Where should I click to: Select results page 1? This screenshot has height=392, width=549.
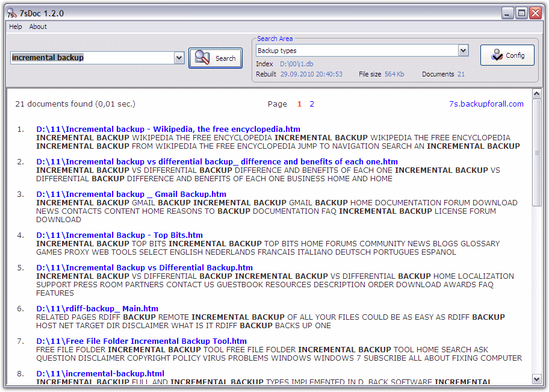[299, 104]
